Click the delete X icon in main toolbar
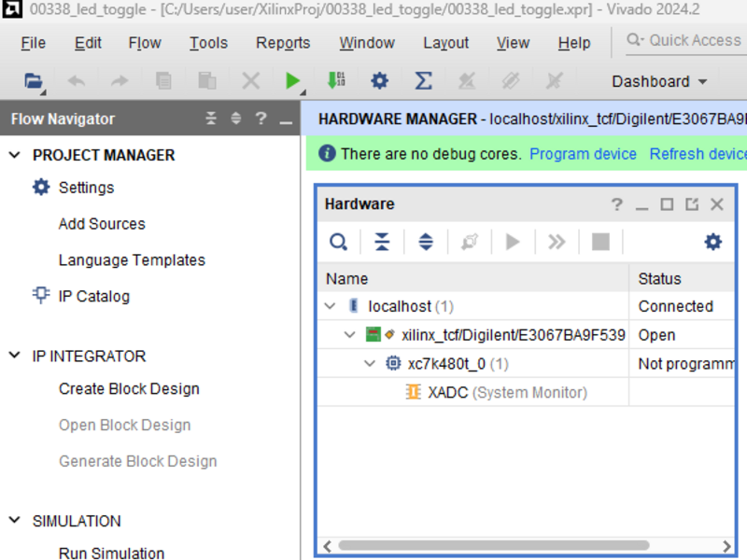This screenshot has height=560, width=747. pos(250,81)
